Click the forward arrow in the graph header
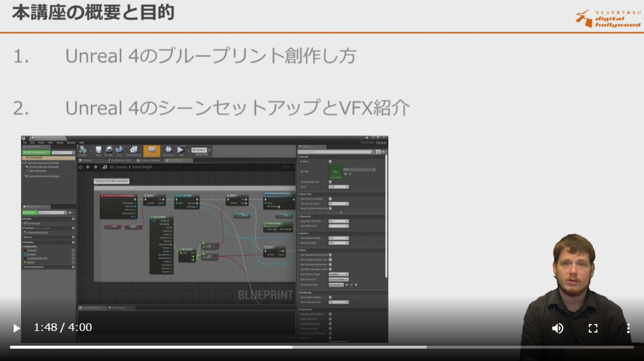Image resolution: width=644 pixels, height=361 pixels. (x=96, y=167)
